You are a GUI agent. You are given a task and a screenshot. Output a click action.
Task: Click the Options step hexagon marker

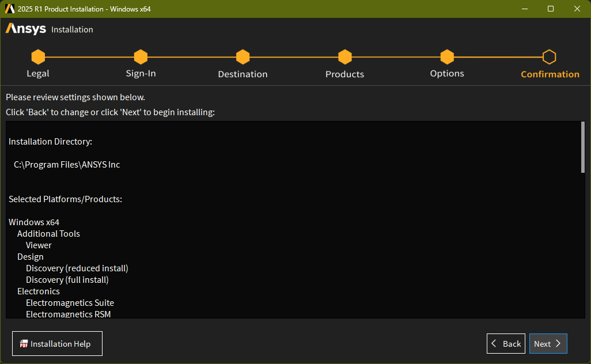[x=447, y=57]
